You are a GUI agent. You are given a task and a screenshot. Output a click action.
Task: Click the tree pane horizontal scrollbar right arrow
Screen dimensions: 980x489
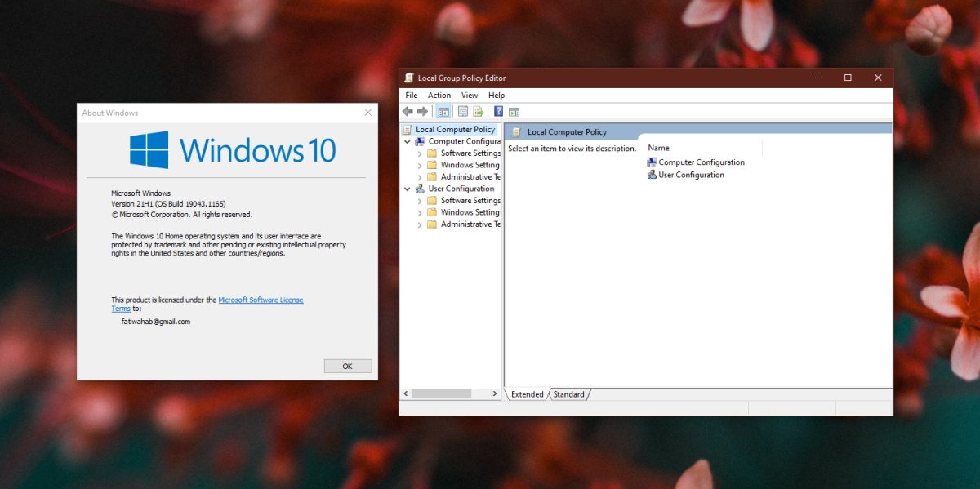point(494,393)
